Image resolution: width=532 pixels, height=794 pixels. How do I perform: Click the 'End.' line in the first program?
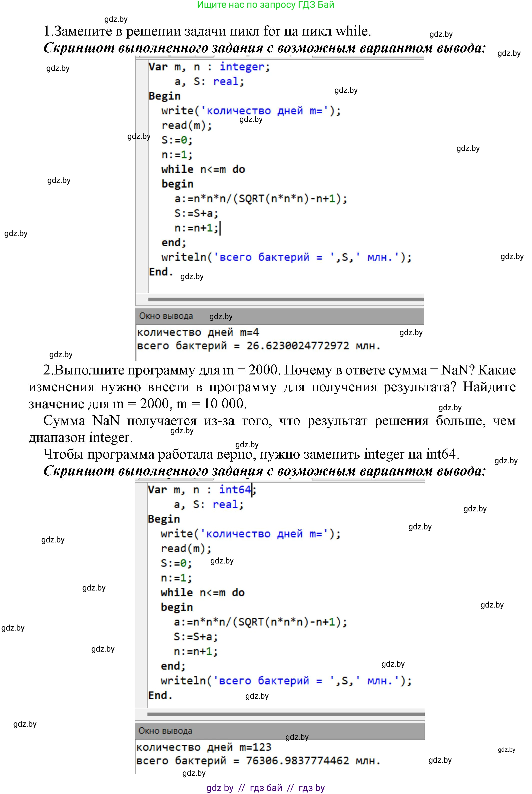[x=161, y=272]
